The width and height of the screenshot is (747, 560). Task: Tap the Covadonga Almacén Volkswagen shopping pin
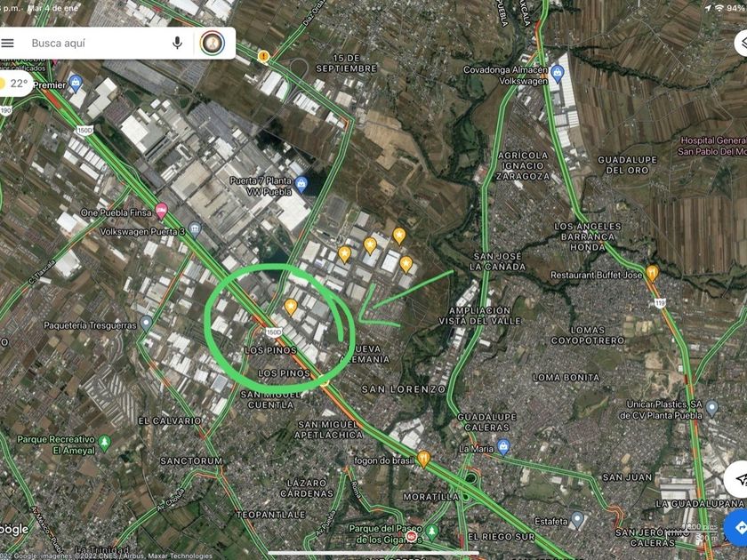[557, 73]
